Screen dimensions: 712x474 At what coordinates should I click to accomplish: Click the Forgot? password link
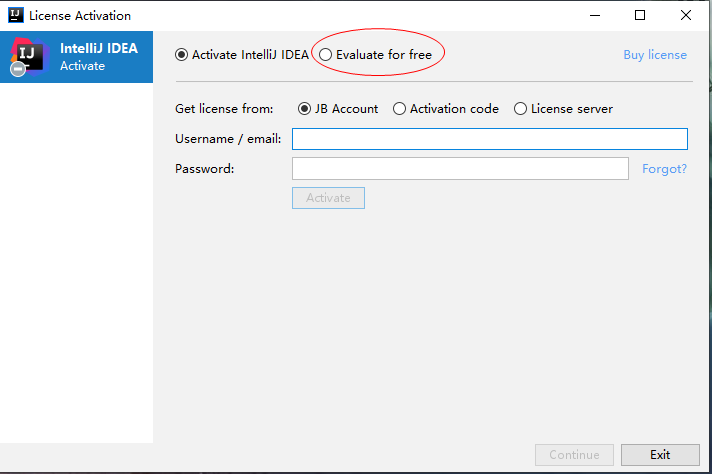pyautogui.click(x=664, y=169)
